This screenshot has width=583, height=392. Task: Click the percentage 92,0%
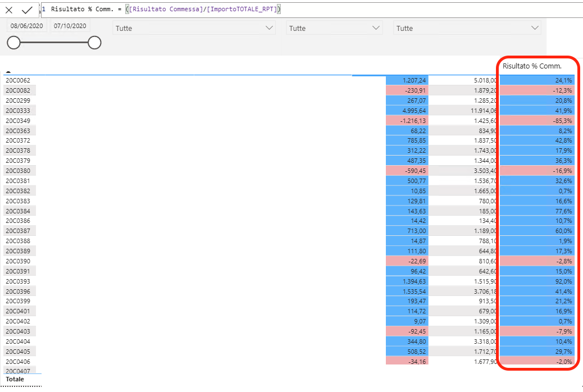(564, 281)
